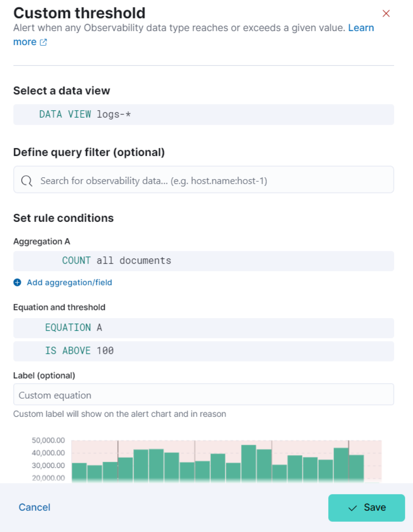413x532 pixels.
Task: Close the Custom threshold flyout
Action: pos(386,13)
